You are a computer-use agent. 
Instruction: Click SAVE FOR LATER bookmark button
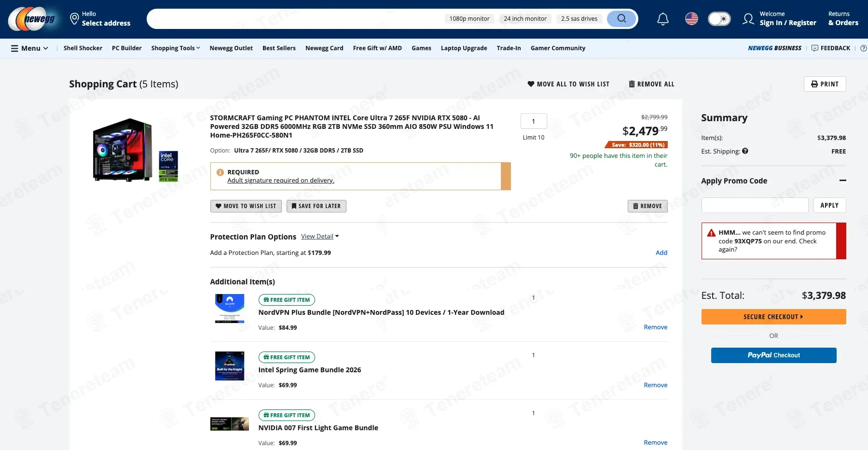click(x=316, y=206)
